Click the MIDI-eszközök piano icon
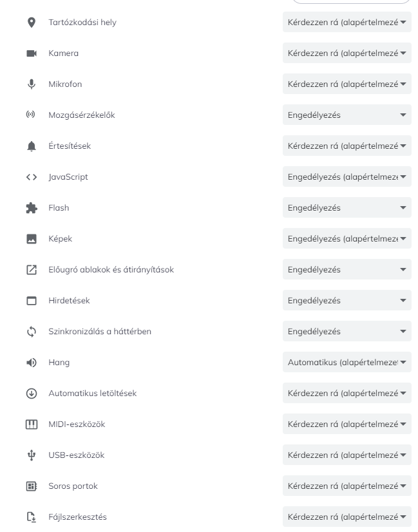 [x=31, y=424]
